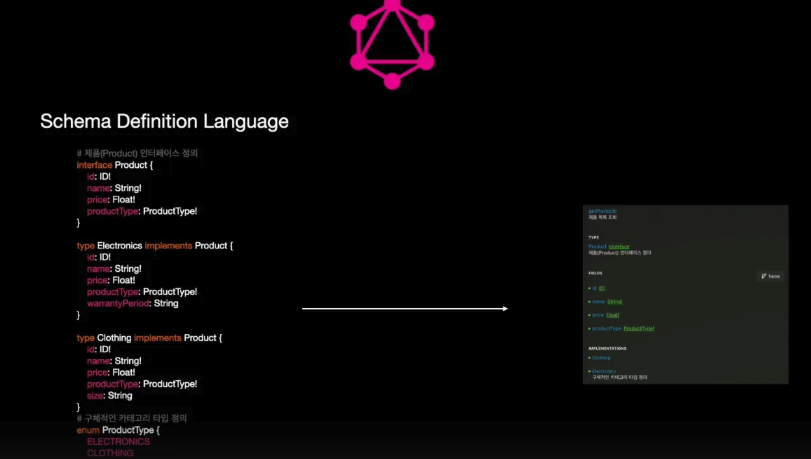Viewport: 811px width, 459px height.
Task: Open the Clothing implementation link
Action: click(601, 358)
